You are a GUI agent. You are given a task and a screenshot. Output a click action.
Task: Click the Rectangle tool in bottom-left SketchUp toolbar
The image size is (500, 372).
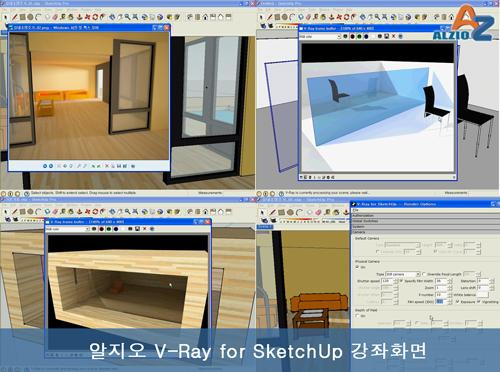(23, 212)
